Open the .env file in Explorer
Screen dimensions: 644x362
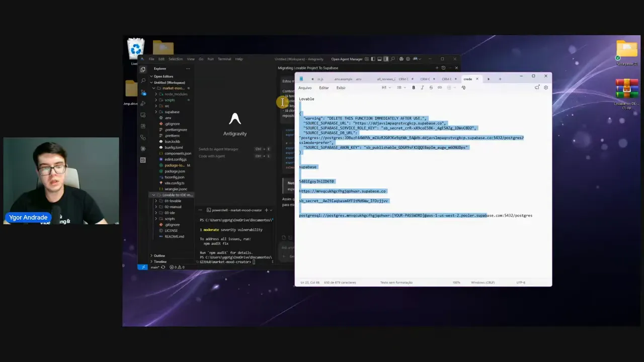point(168,118)
